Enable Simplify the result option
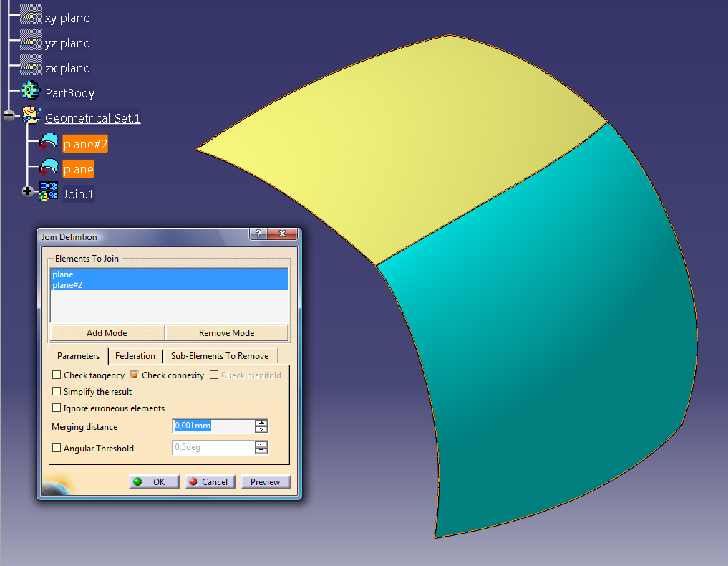 (x=57, y=392)
